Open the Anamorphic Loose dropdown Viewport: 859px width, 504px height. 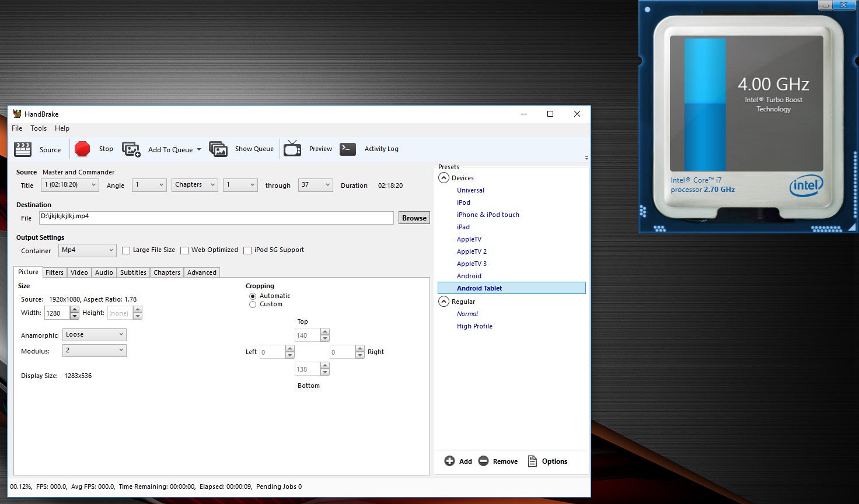[x=95, y=335]
